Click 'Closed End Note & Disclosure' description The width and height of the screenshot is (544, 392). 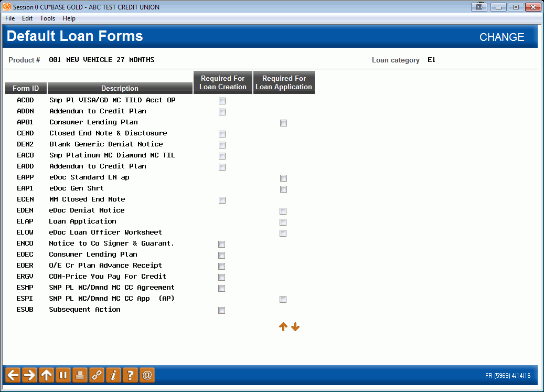[108, 133]
